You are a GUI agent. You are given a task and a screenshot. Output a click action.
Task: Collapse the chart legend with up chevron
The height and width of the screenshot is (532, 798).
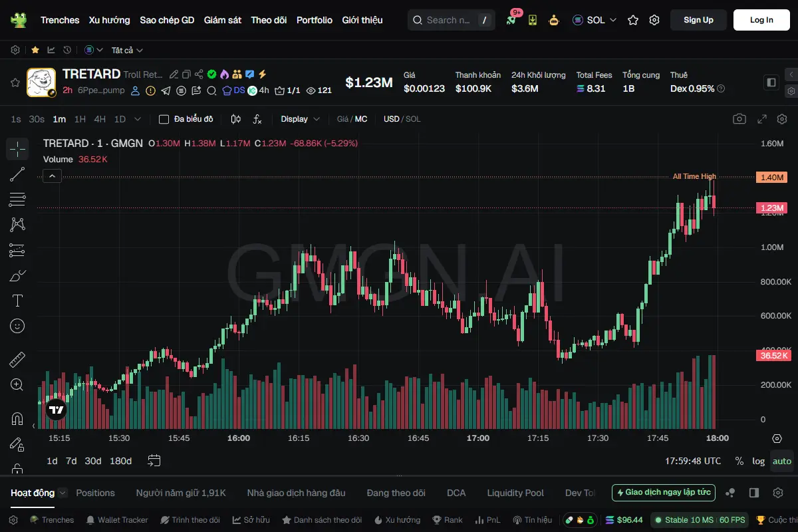53,176
